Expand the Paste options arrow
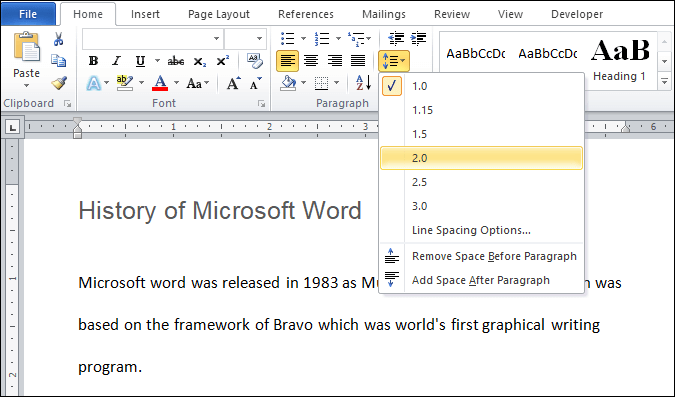 (27, 86)
